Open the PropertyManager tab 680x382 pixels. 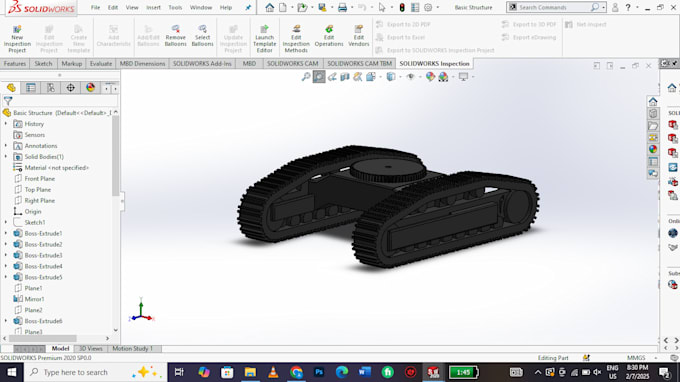[31, 88]
